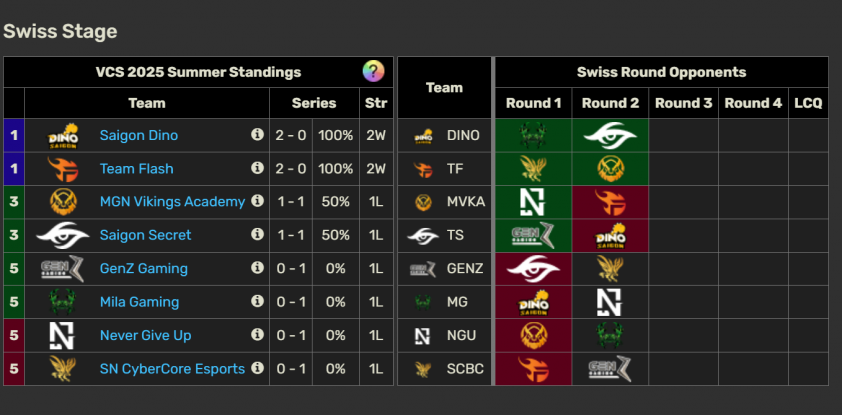Click info icon beside SN CyberCore Esports
Image resolution: width=842 pixels, height=415 pixels.
click(x=257, y=368)
